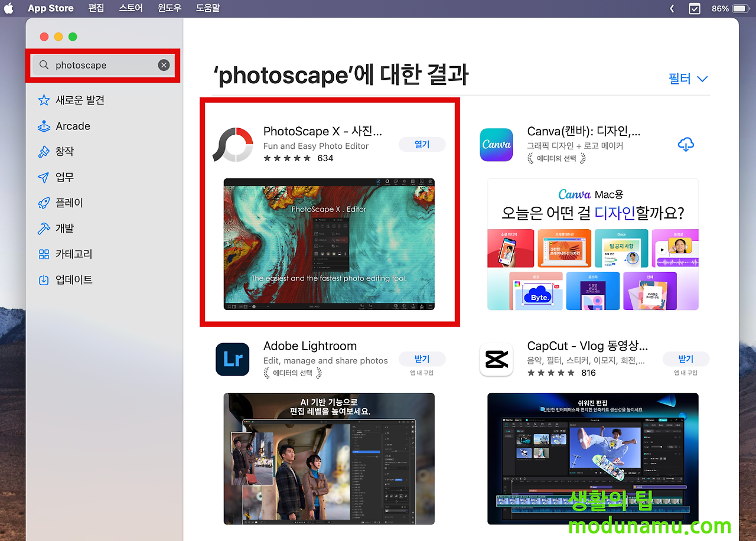The image size is (756, 541).
Task: Click the Adobe Lightroom app icon
Action: 233,359
